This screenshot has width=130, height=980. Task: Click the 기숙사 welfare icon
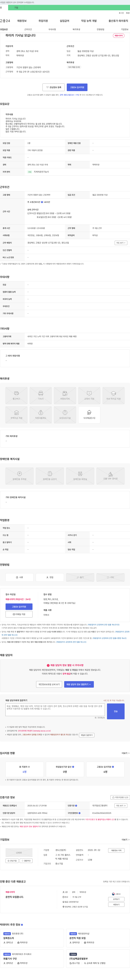point(41,396)
